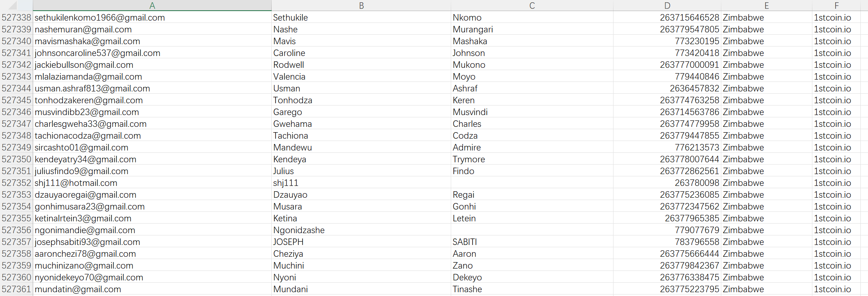Click row header 527350
This screenshot has height=296, width=868.
coord(16,159)
